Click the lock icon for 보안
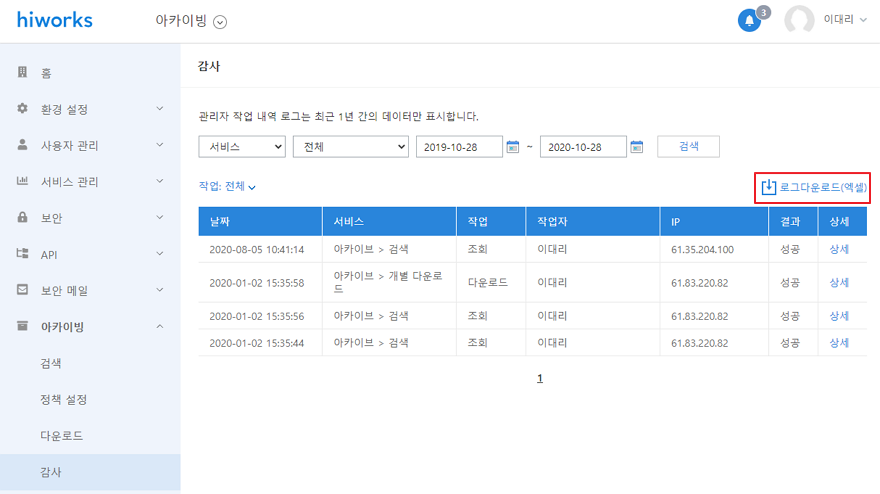The height and width of the screenshot is (494, 880). pyautogui.click(x=22, y=217)
